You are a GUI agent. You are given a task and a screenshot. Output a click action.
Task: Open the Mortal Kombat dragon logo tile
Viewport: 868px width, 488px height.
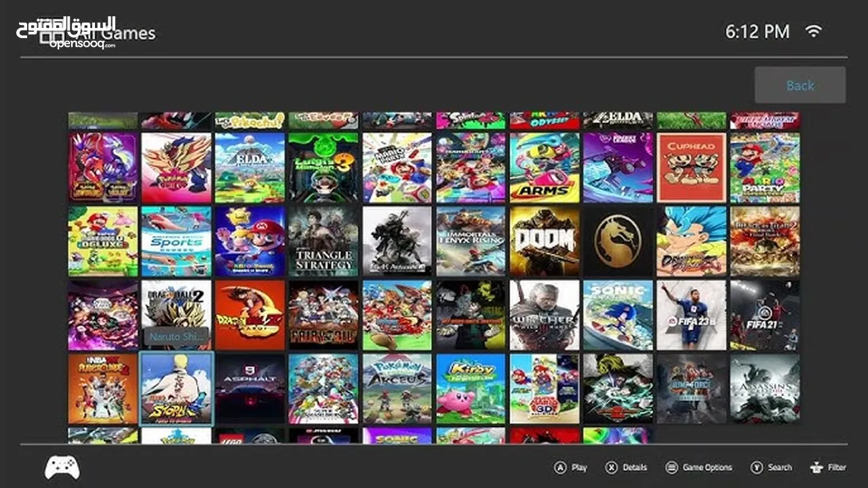click(x=618, y=241)
